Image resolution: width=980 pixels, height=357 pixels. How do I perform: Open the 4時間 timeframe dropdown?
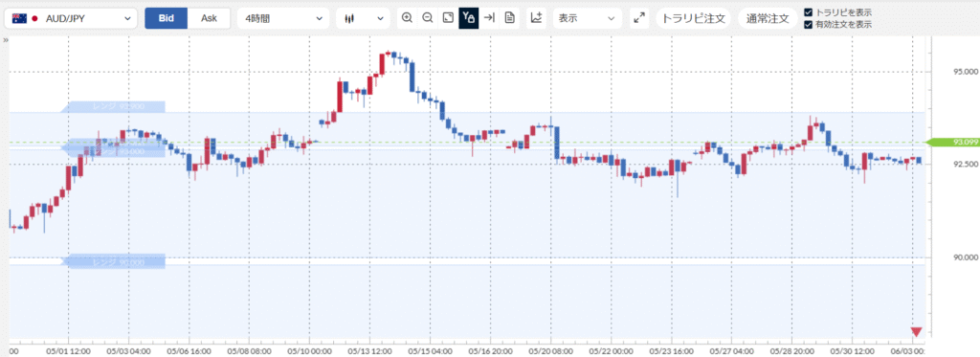click(x=283, y=18)
